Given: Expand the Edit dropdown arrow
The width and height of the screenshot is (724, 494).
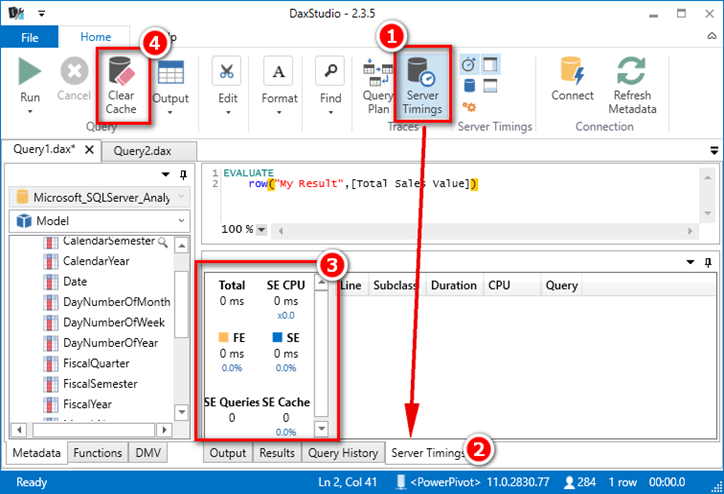Looking at the screenshot, I should pyautogui.click(x=228, y=112).
